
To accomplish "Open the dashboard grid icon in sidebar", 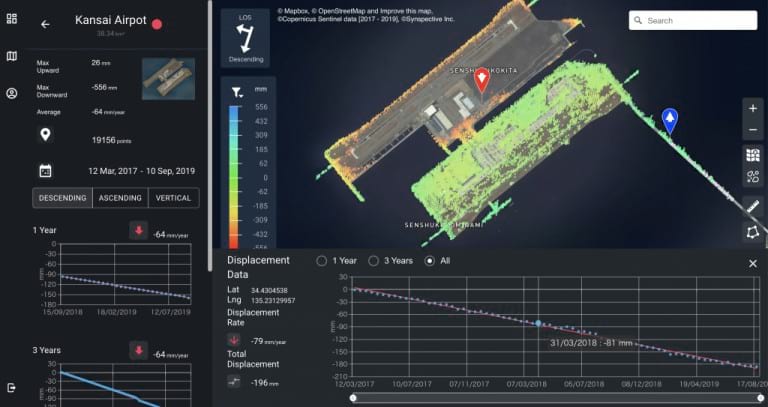I will click(12, 20).
